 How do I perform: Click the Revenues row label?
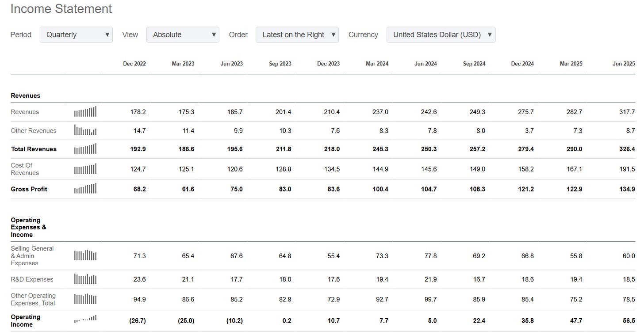click(x=25, y=112)
